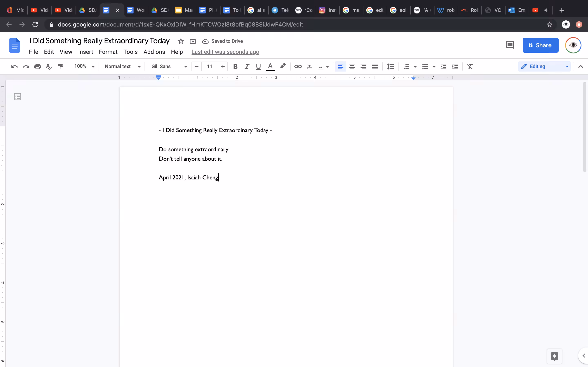Insert a link using the link icon
The width and height of the screenshot is (588, 367).
click(298, 66)
